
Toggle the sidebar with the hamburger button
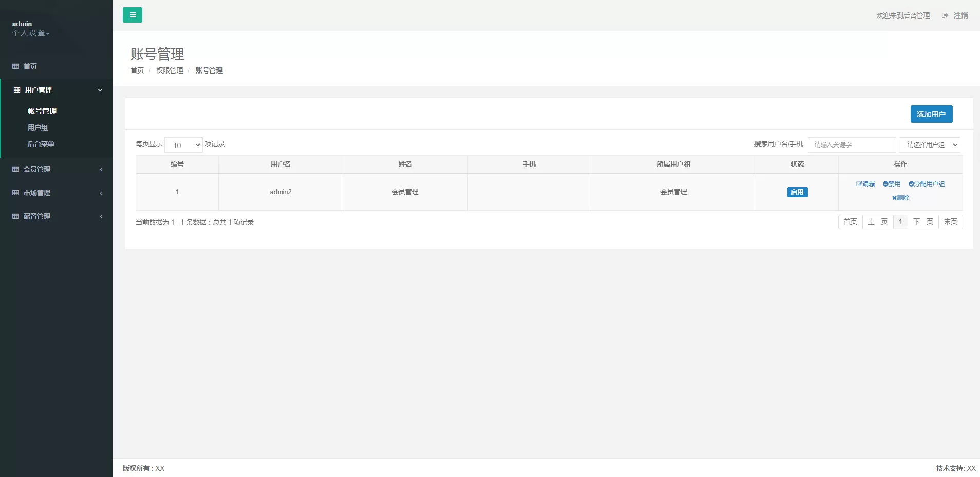132,15
